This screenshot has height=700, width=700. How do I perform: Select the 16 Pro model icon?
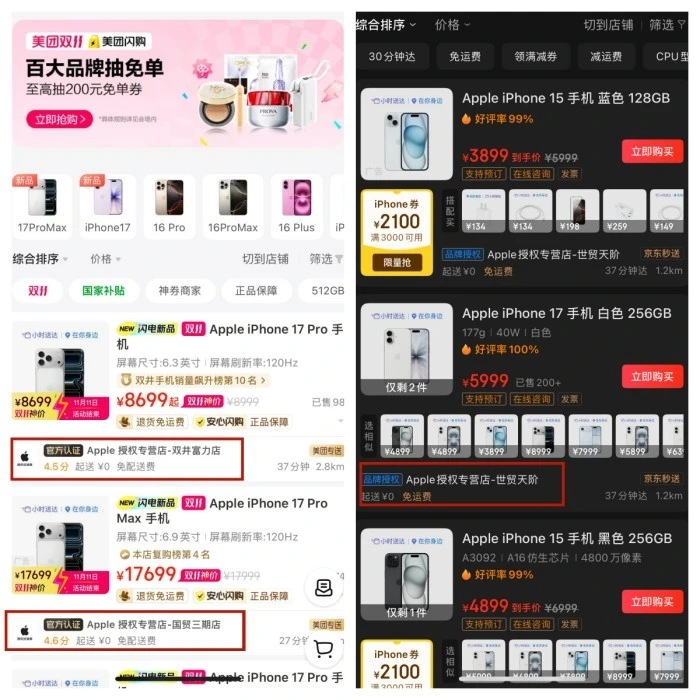[x=169, y=206]
